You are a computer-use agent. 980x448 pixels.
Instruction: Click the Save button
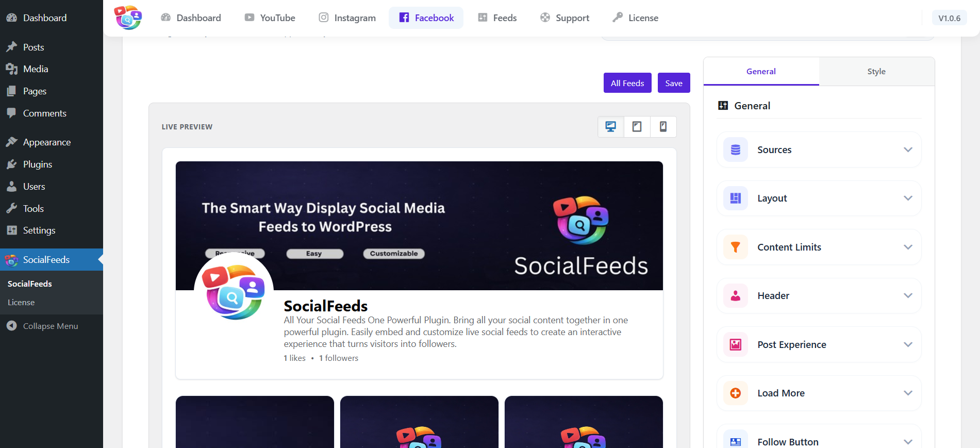pyautogui.click(x=674, y=83)
